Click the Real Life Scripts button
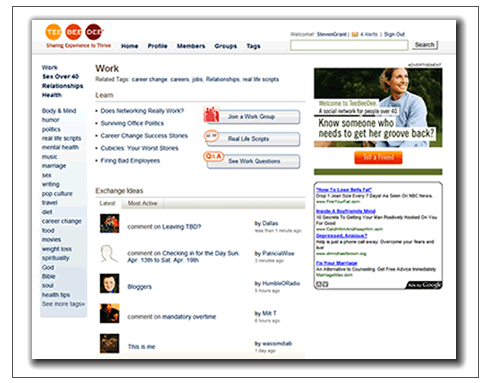 tap(253, 139)
